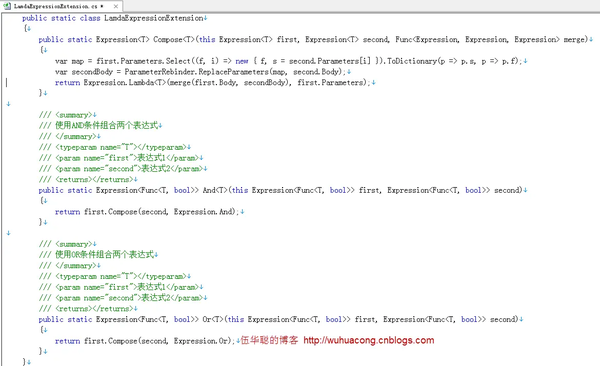Click the OR summary comment in Chinese
Viewport: 600px width, 366px height.
104,255
